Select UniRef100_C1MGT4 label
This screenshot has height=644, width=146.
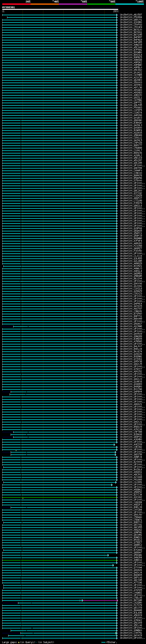(x=131, y=113)
